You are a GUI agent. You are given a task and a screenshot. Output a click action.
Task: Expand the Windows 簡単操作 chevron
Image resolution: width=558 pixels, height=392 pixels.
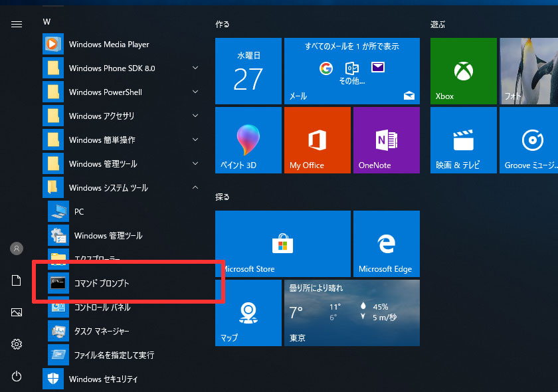coord(195,140)
